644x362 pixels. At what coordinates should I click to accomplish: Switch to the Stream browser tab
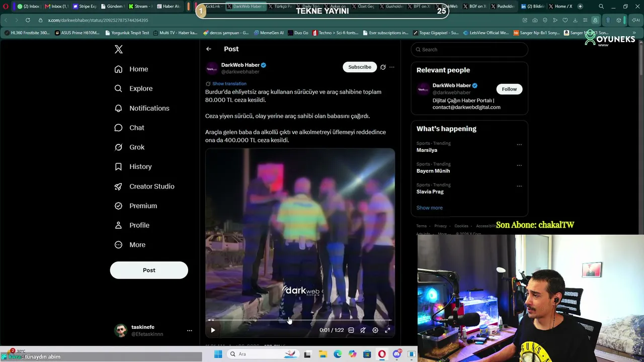(141, 7)
